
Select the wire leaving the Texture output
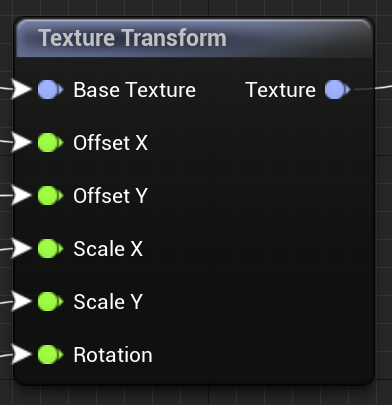coord(373,88)
